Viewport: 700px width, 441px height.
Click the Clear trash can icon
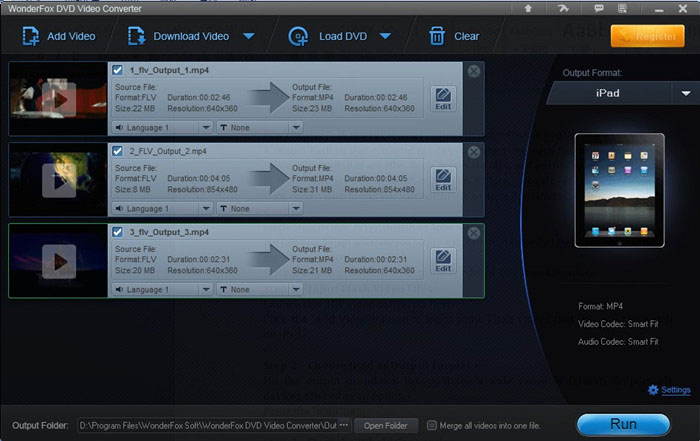(x=437, y=36)
